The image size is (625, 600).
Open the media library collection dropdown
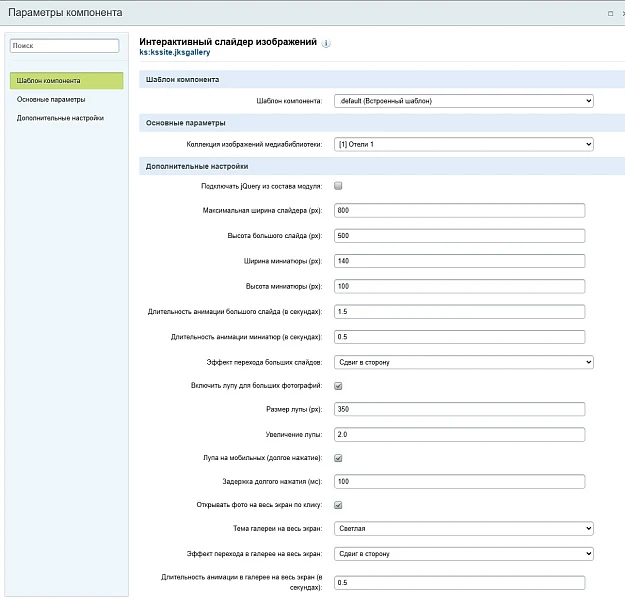[464, 144]
